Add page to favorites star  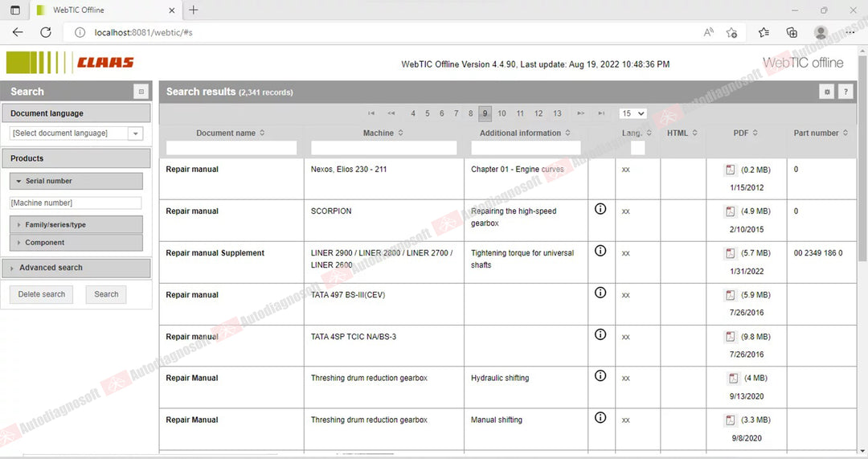point(731,32)
